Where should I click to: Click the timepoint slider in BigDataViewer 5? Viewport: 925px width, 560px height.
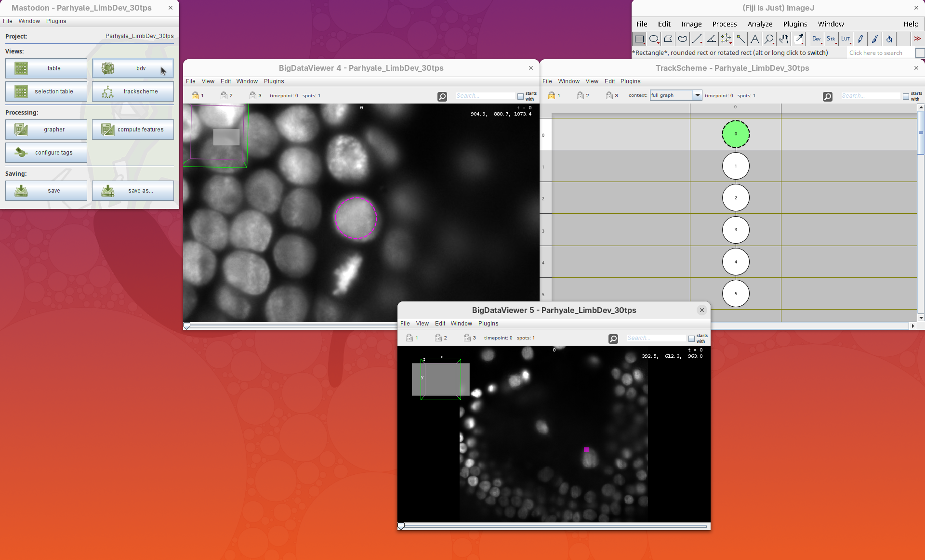click(554, 526)
